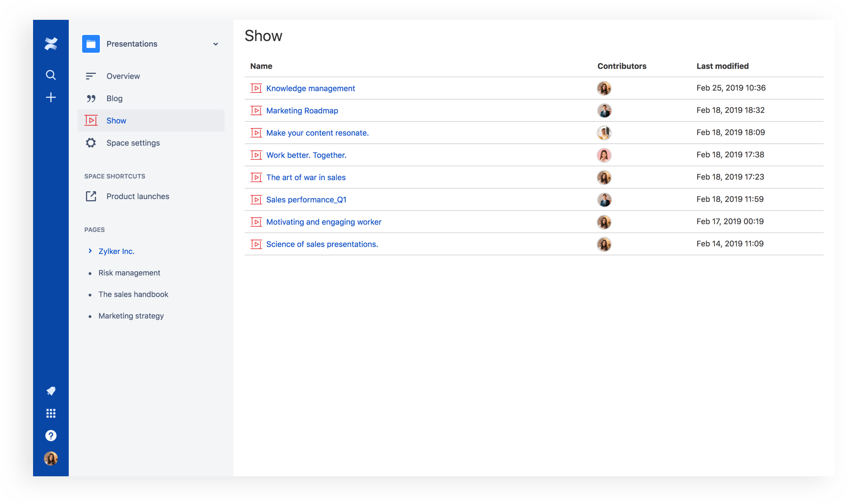Select the Overview menu item
848x504 pixels.
122,76
